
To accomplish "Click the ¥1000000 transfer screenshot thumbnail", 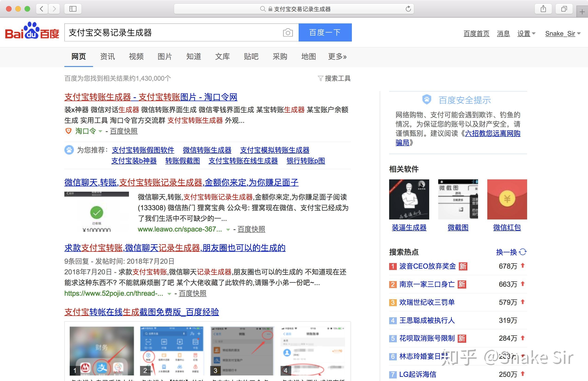I will pos(97,212).
